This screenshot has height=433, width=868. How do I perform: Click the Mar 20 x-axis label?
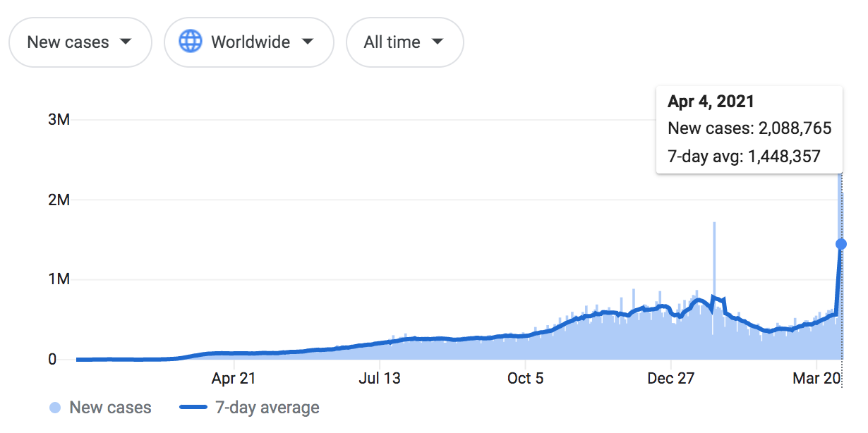(817, 379)
